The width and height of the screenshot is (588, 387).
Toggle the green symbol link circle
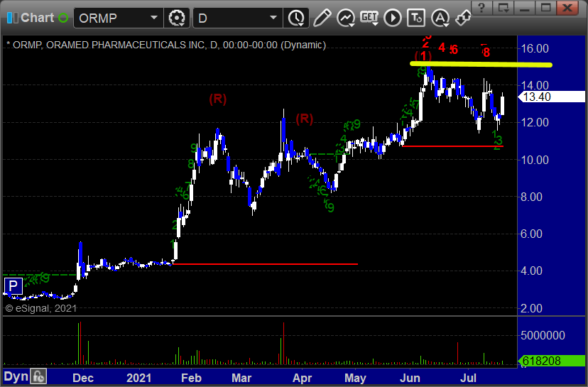(63, 18)
